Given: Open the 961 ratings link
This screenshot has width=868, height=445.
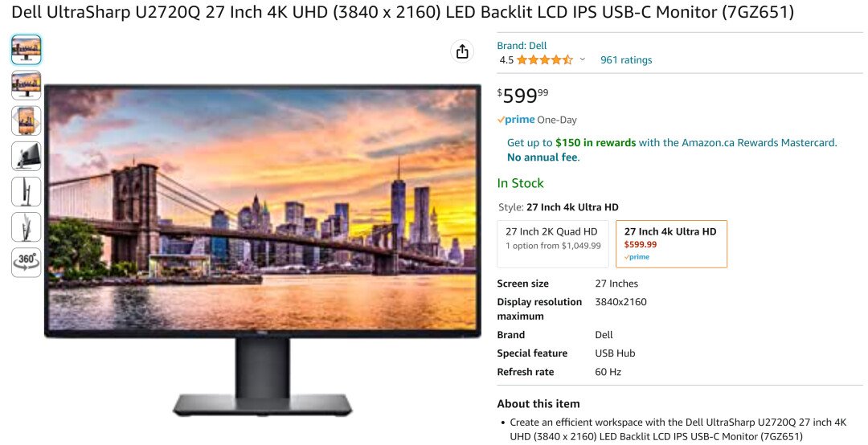Looking at the screenshot, I should point(626,59).
